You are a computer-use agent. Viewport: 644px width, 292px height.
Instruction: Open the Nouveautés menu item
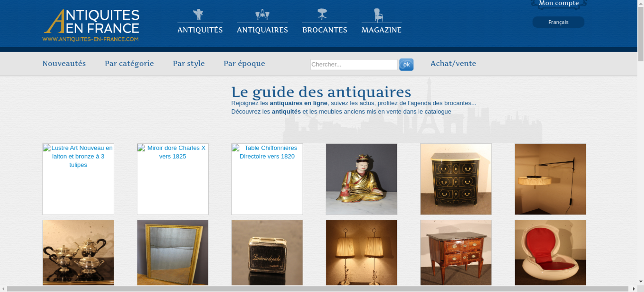(x=64, y=64)
